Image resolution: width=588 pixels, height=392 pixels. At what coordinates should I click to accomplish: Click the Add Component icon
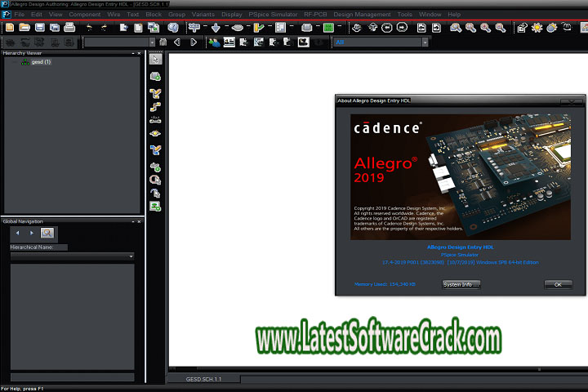pos(155,77)
